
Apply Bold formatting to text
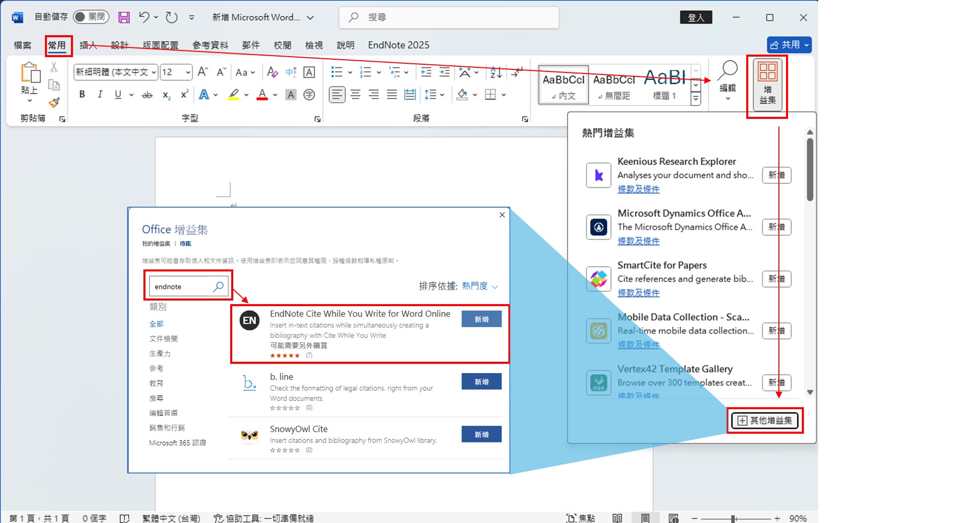tap(82, 95)
